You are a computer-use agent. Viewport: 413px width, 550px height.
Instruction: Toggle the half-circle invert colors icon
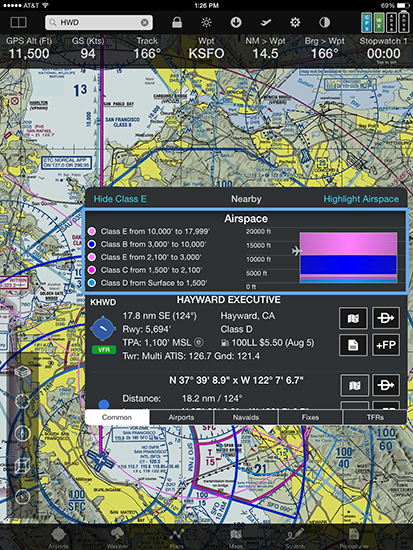[x=325, y=22]
